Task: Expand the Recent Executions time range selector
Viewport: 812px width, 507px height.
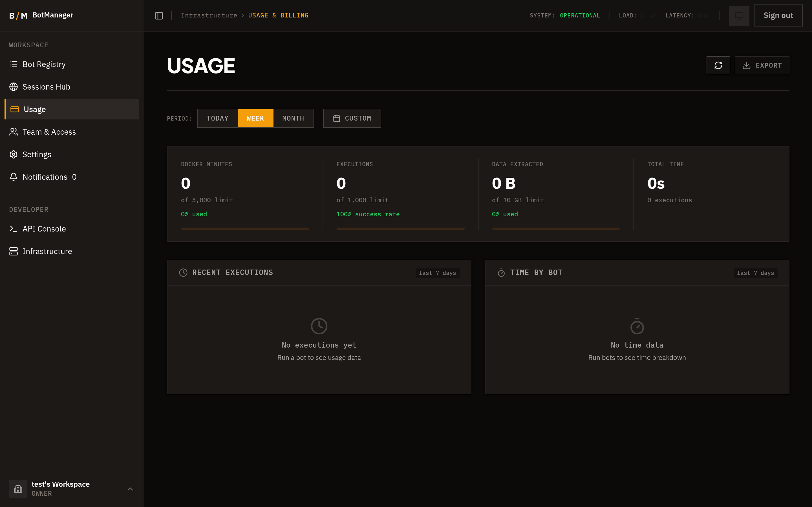Action: 437,273
